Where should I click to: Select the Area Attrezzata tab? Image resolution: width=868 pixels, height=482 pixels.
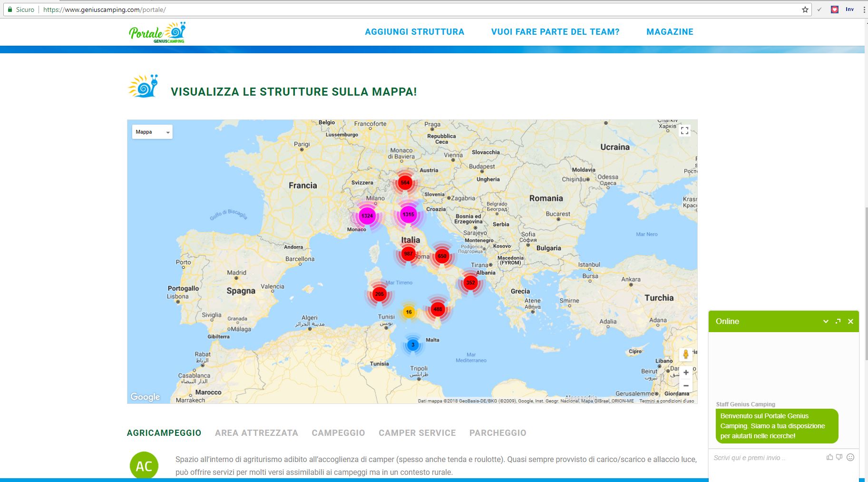coord(256,433)
